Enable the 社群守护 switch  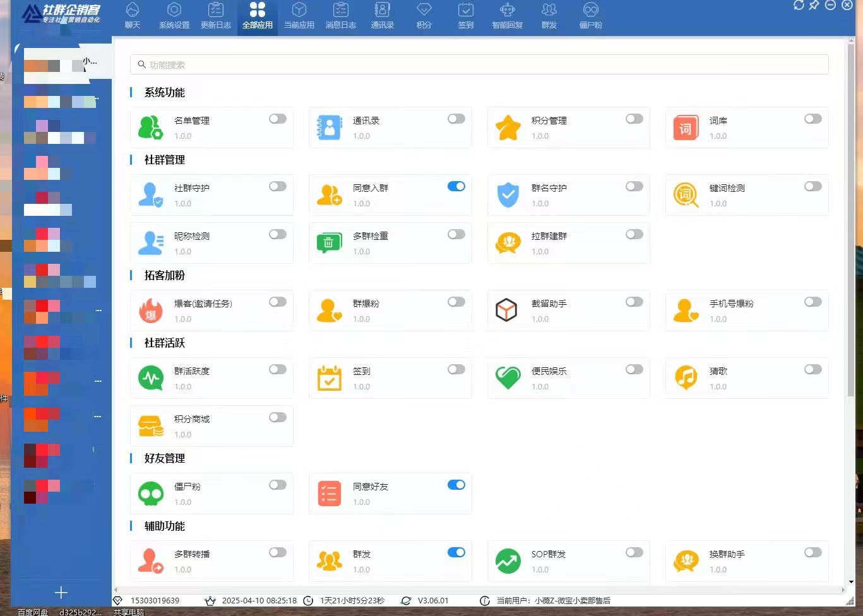click(278, 186)
